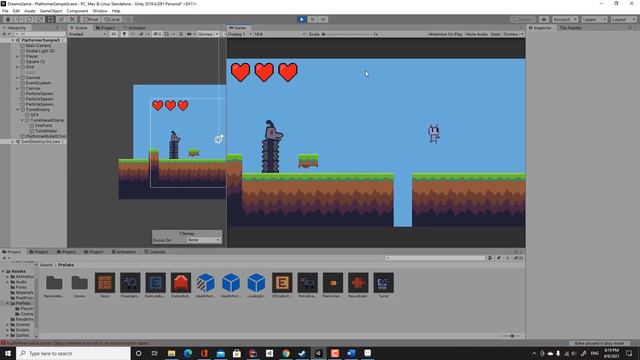Open the Edit menu
This screenshot has height=360, width=640.
tap(16, 11)
